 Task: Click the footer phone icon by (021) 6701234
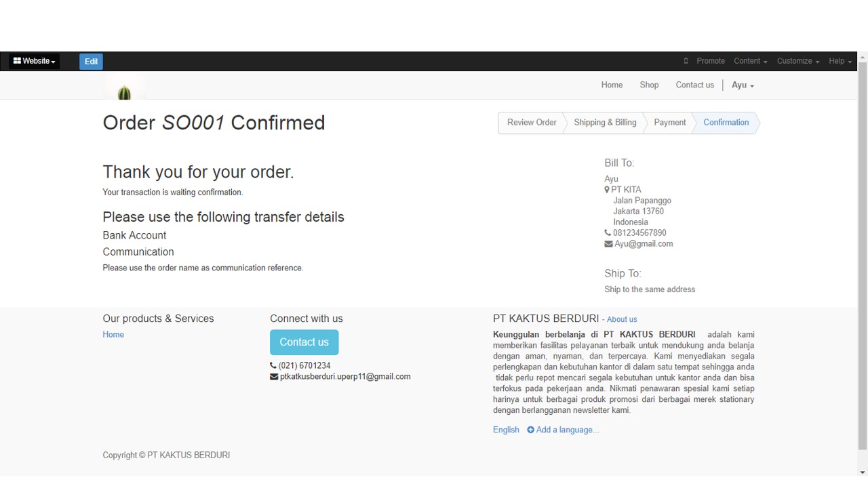coord(273,366)
